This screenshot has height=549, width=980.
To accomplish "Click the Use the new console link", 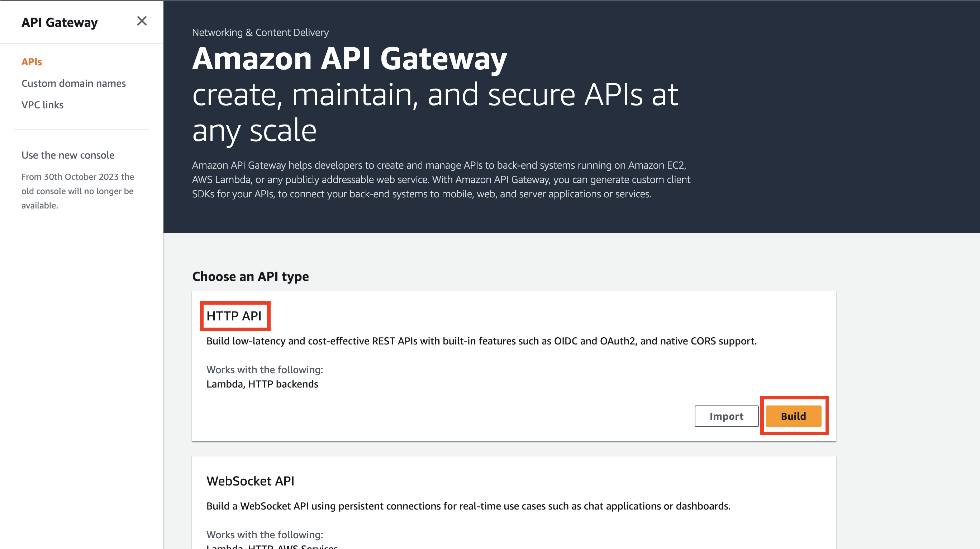I will 68,155.
